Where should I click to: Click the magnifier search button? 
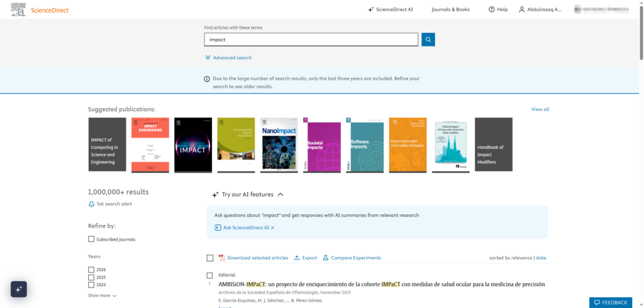pyautogui.click(x=428, y=40)
